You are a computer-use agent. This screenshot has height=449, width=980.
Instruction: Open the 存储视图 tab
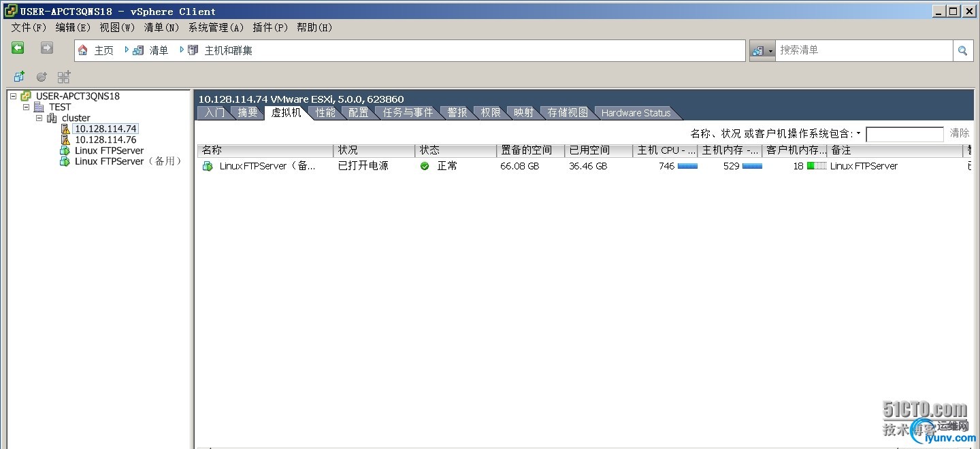pyautogui.click(x=568, y=113)
